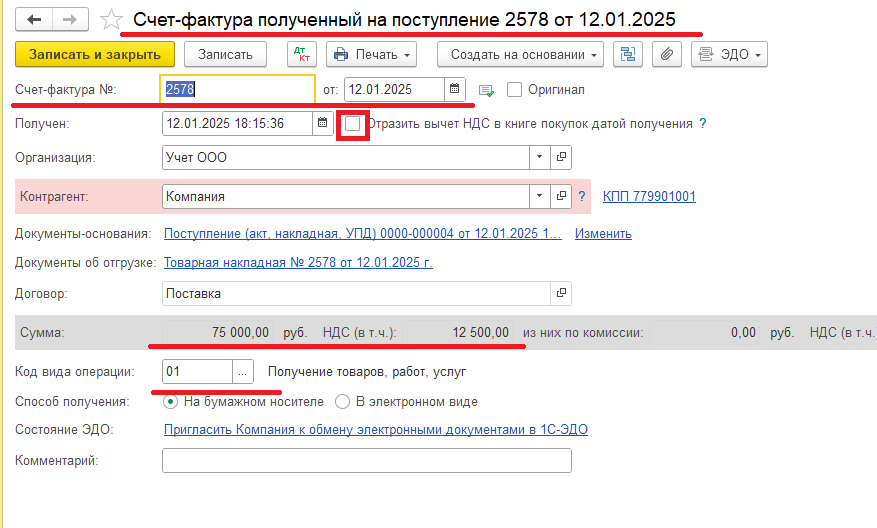Click into the Счет-фактура № field
This screenshot has width=877, height=528.
click(238, 89)
